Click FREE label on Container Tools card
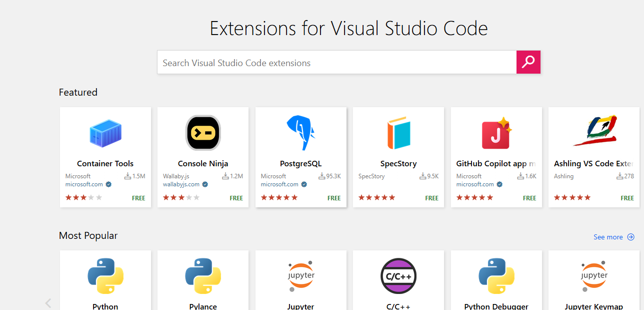 138,198
